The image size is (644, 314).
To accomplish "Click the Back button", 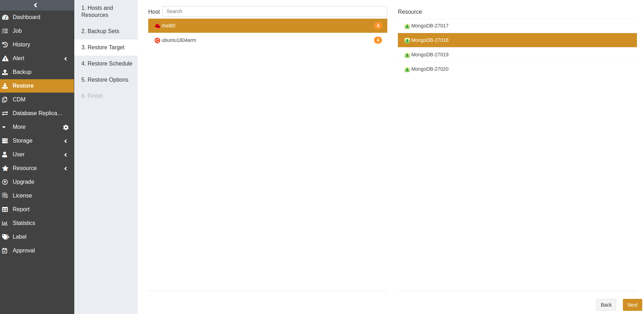I will click(606, 305).
